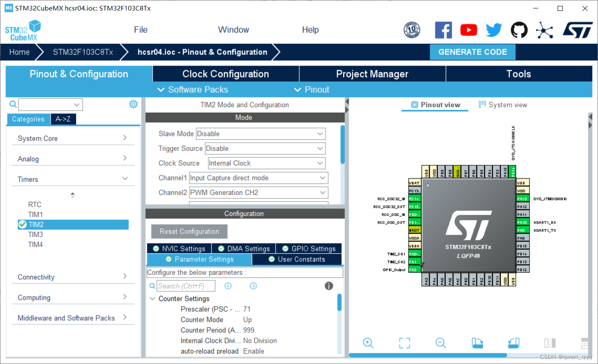
Task: Click the categories search magnifier icon
Action: point(13,104)
